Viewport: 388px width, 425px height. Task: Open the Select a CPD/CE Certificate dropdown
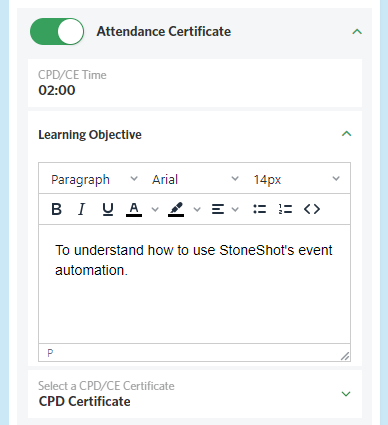tap(195, 394)
